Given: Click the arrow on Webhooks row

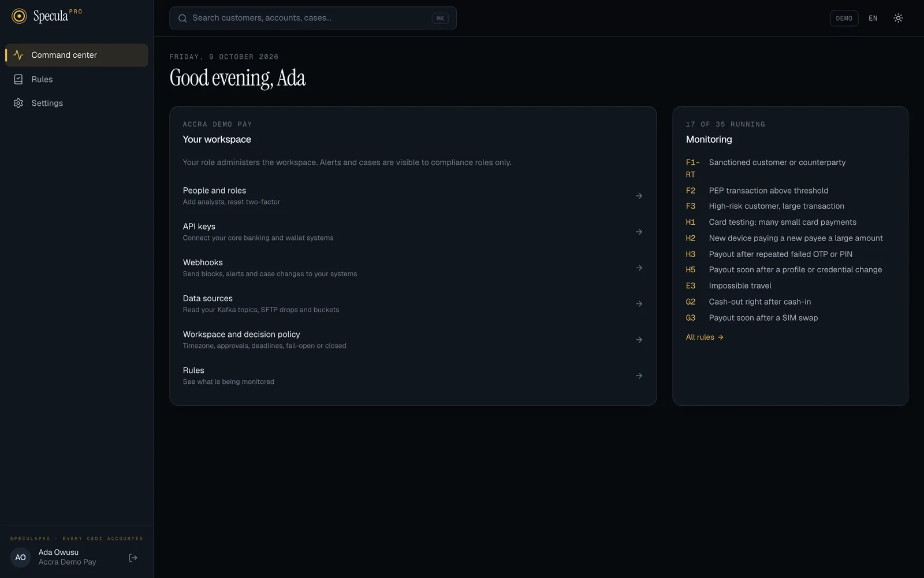Looking at the screenshot, I should coord(639,268).
